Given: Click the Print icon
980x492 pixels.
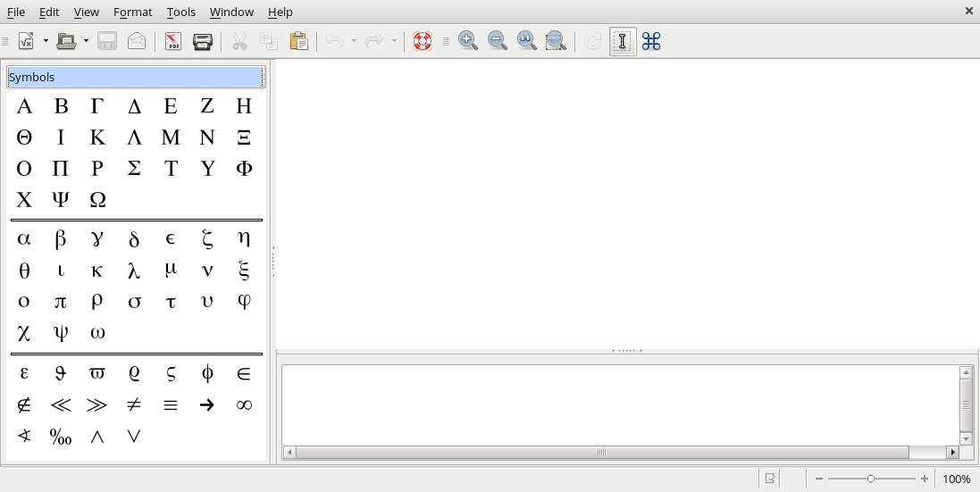Looking at the screenshot, I should tap(203, 41).
